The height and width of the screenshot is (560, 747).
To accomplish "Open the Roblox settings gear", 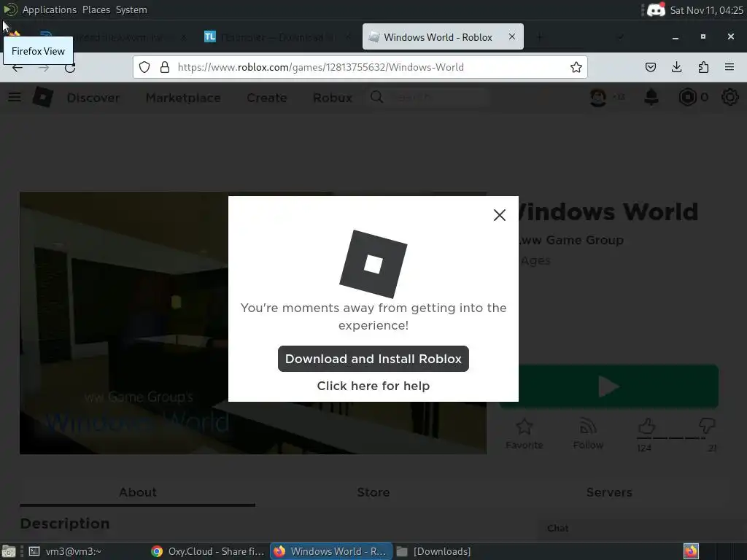I will (729, 97).
